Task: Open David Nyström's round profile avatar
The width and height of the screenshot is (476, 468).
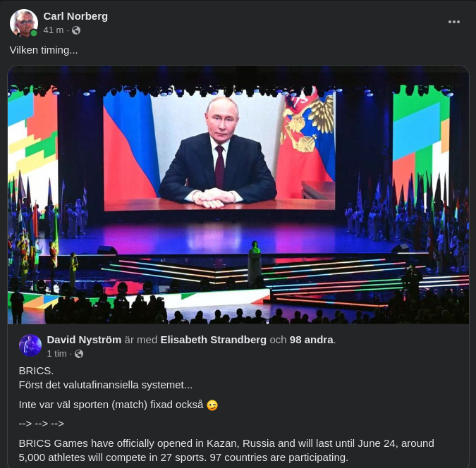Action: pyautogui.click(x=30, y=345)
